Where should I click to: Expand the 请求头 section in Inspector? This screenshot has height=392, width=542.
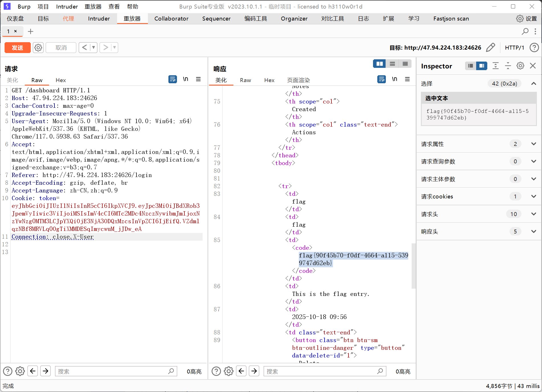533,214
